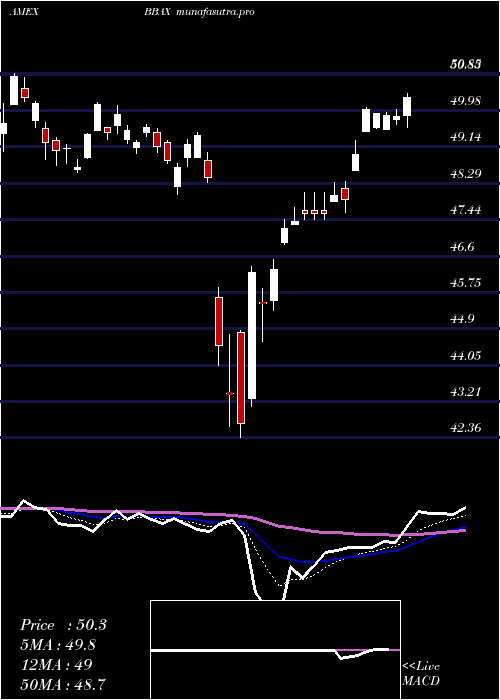The image size is (500, 700).
Task: Click the 47.44 price axis label
Action: [466, 210]
